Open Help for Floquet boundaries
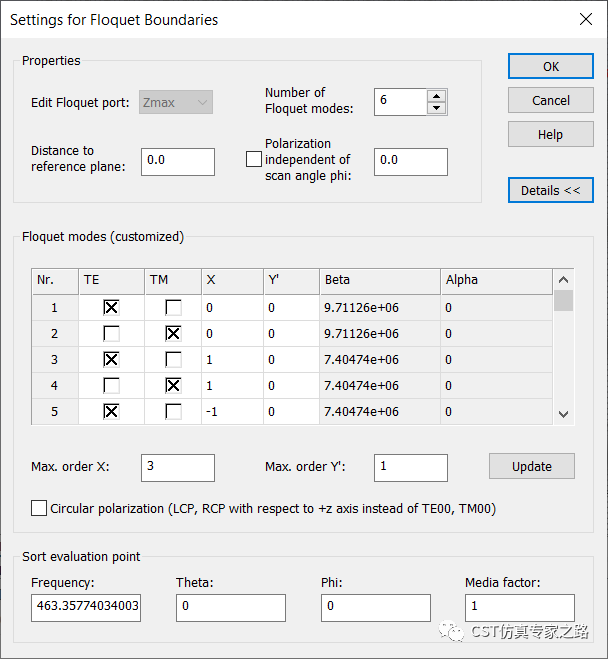 click(x=550, y=134)
